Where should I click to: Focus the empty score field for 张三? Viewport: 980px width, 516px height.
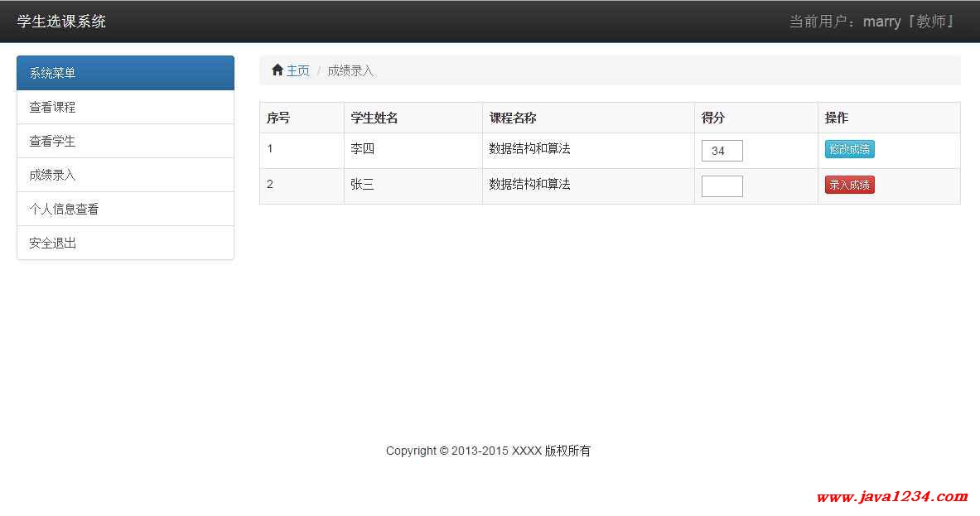point(722,186)
